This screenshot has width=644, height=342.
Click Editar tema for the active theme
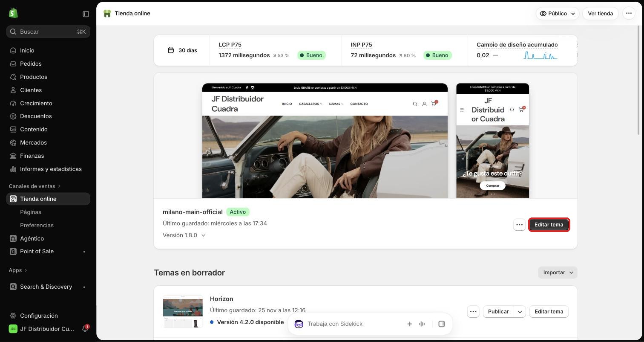click(549, 225)
